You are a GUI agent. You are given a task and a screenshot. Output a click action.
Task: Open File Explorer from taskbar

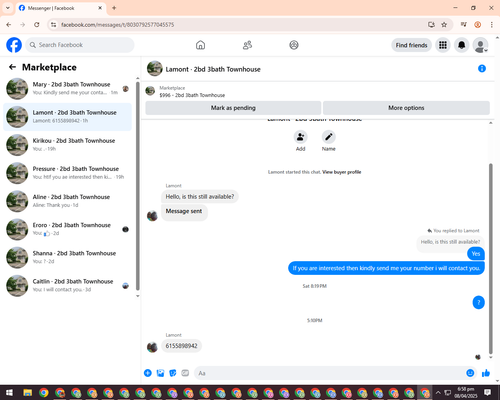click(x=27, y=393)
